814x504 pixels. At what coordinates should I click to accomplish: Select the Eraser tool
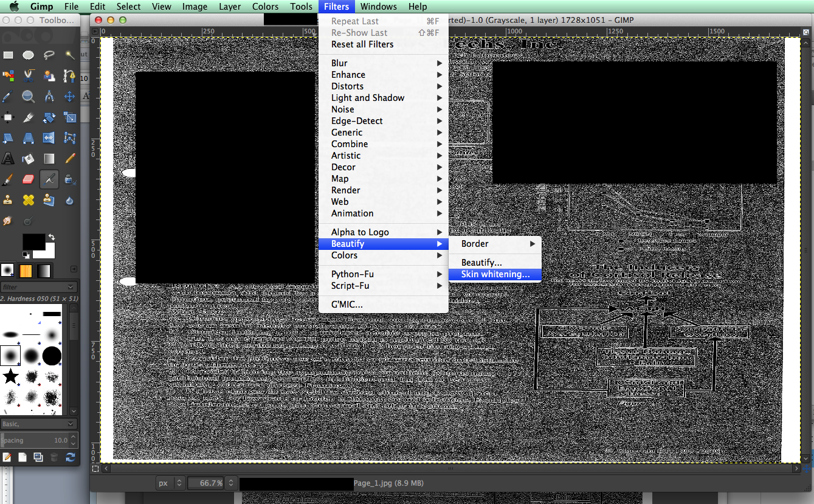29,179
